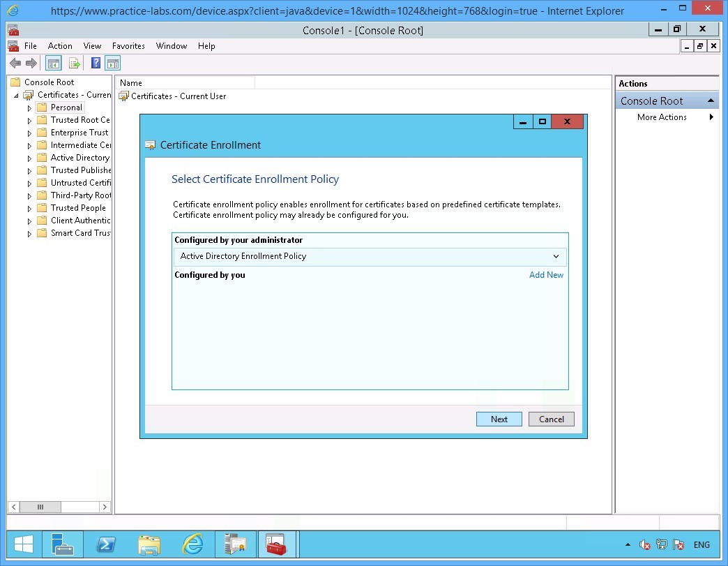Click the Help toolbar icon

click(96, 63)
